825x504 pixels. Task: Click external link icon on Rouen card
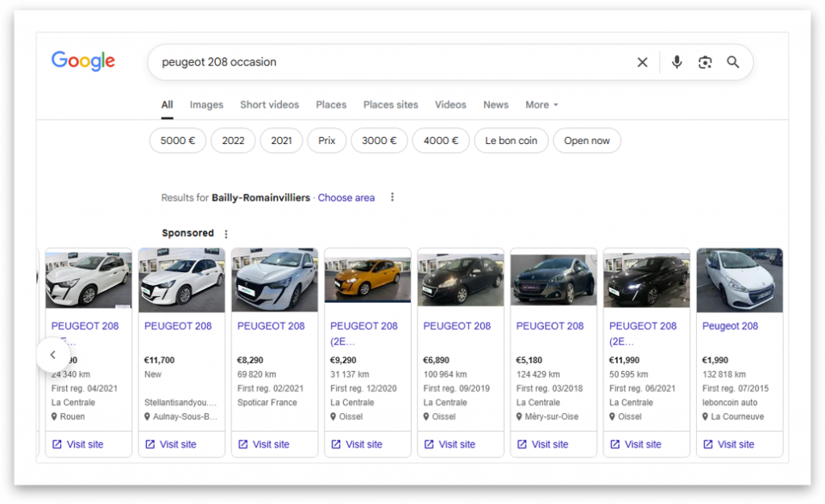click(57, 444)
